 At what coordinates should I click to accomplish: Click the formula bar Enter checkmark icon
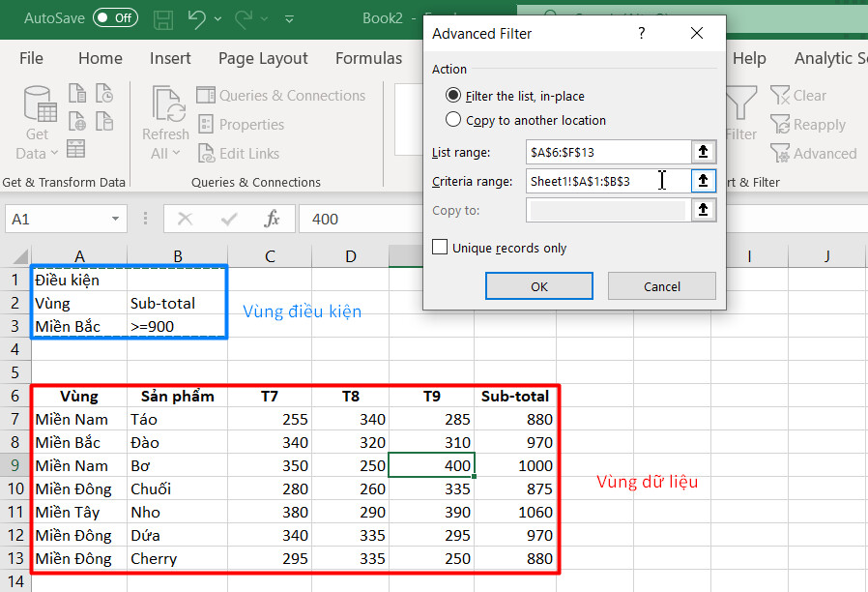(x=229, y=220)
